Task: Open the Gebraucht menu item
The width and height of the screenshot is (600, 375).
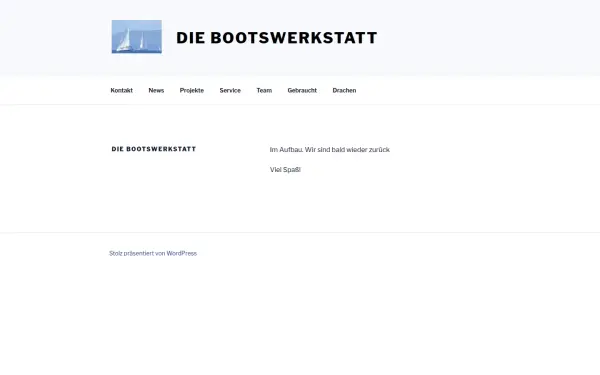Action: coord(302,90)
